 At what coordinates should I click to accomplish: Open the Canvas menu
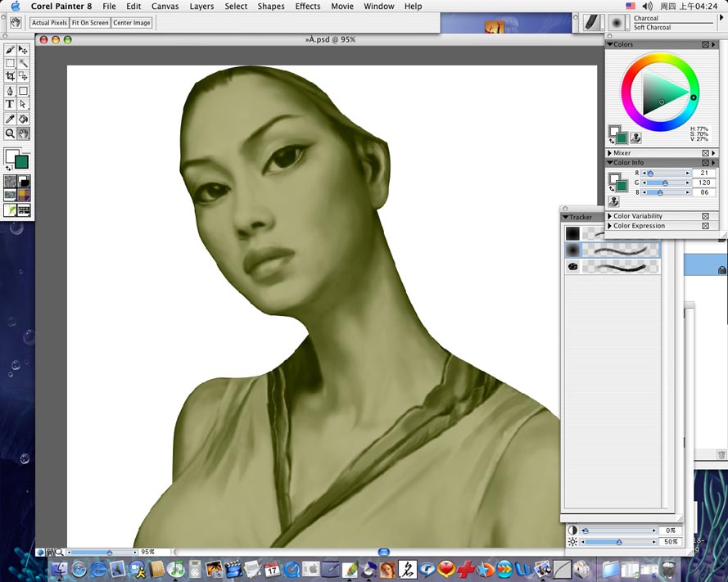[x=165, y=7]
